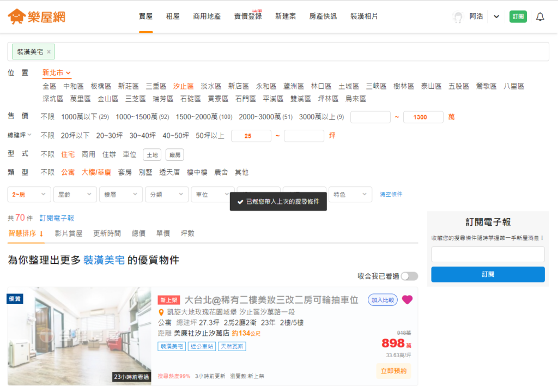Click the 廠房 type button
Viewport: 558px width, 392px height.
coord(175,155)
